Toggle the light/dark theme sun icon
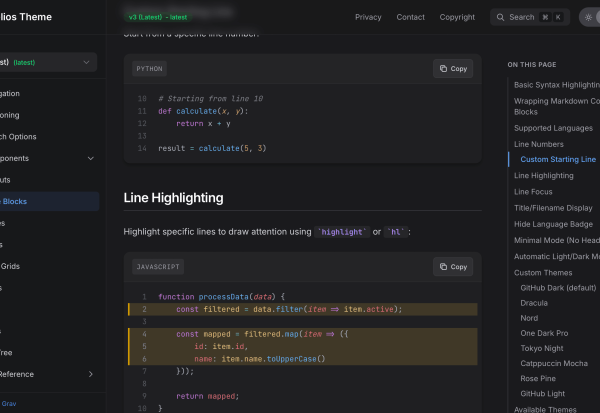This screenshot has height=413, width=600. (x=588, y=17)
